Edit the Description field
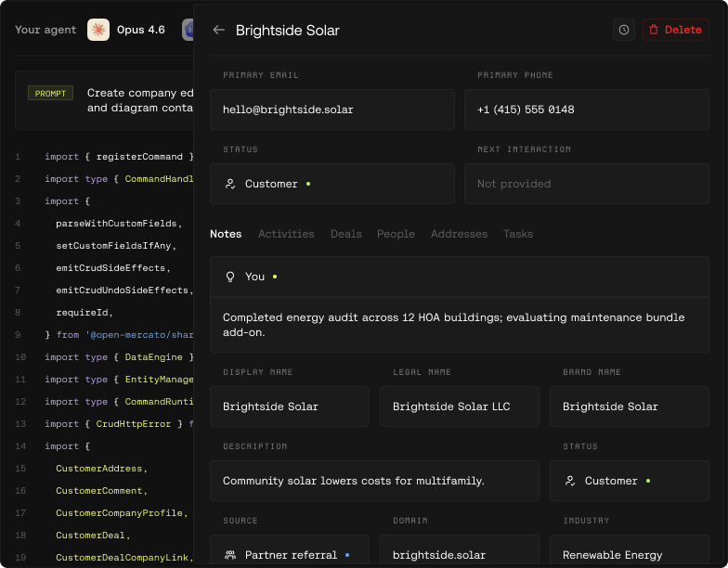Viewport: 728px width, 568px height. (374, 481)
